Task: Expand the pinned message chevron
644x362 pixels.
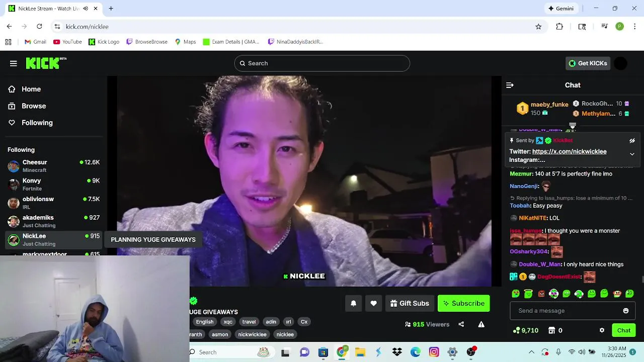Action: point(632,154)
